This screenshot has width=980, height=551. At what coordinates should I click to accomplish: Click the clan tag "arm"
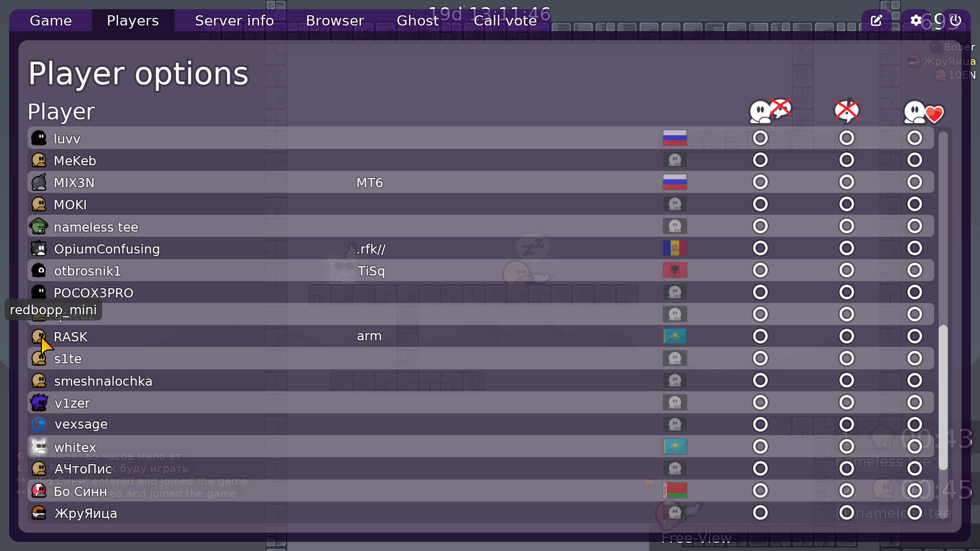point(369,336)
